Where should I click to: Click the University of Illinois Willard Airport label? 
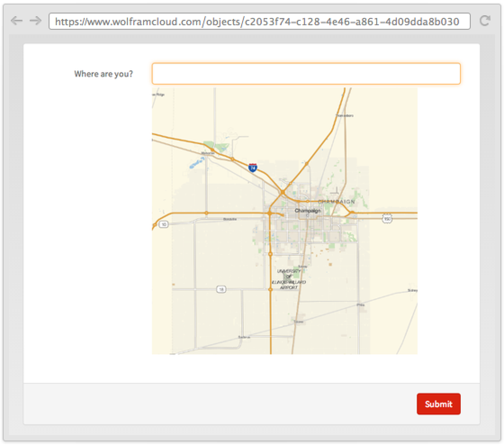click(x=289, y=279)
